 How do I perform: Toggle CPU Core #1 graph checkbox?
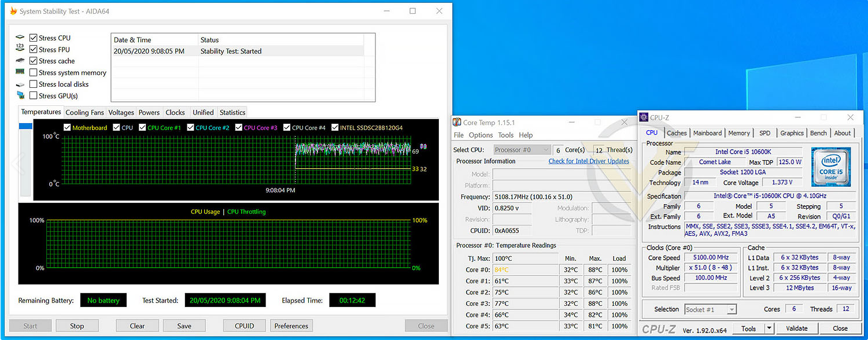point(142,127)
